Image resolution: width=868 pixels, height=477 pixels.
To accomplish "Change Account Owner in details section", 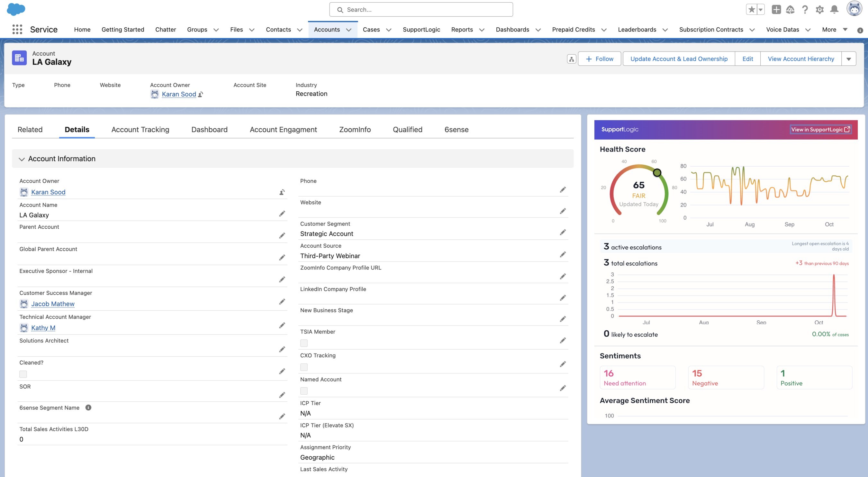I will [x=282, y=192].
